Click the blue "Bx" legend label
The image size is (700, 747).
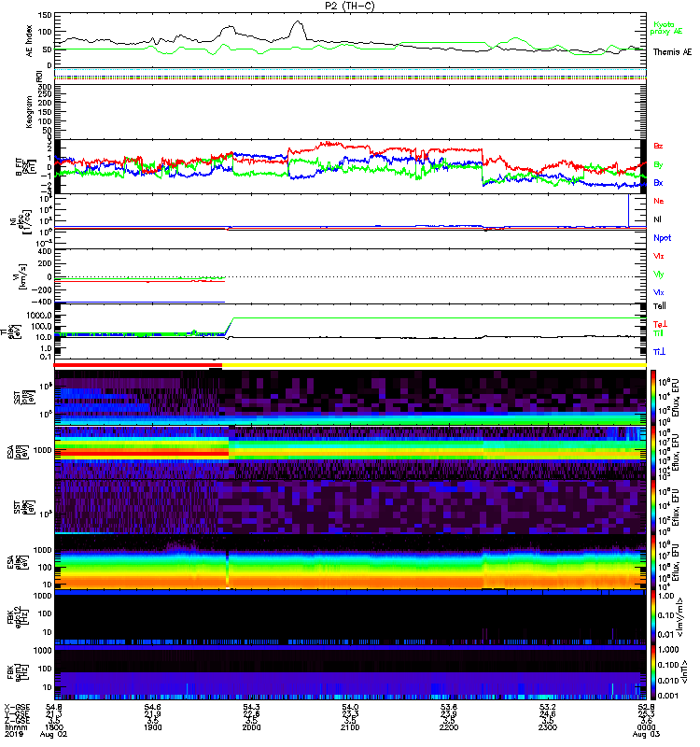[x=658, y=183]
